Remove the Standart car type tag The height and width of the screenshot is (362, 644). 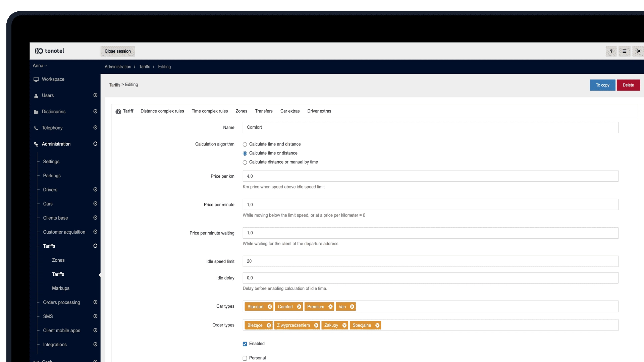pos(270,307)
